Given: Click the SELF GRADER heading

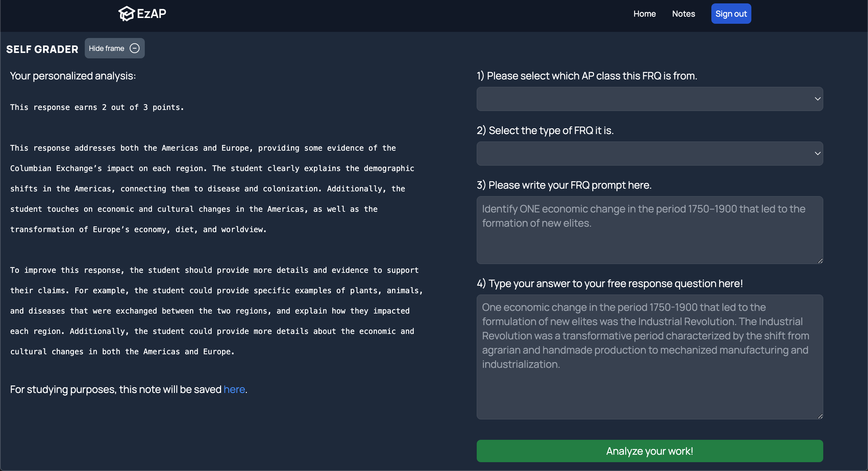Looking at the screenshot, I should point(42,49).
